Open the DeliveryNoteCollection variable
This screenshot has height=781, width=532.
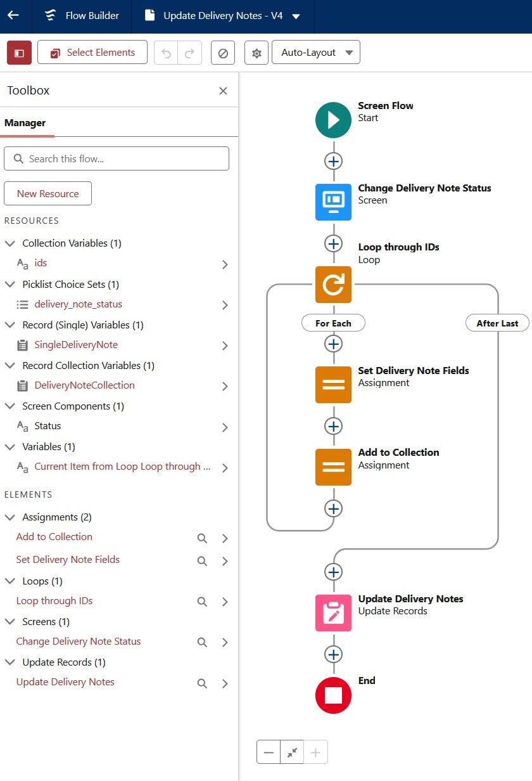click(x=84, y=385)
